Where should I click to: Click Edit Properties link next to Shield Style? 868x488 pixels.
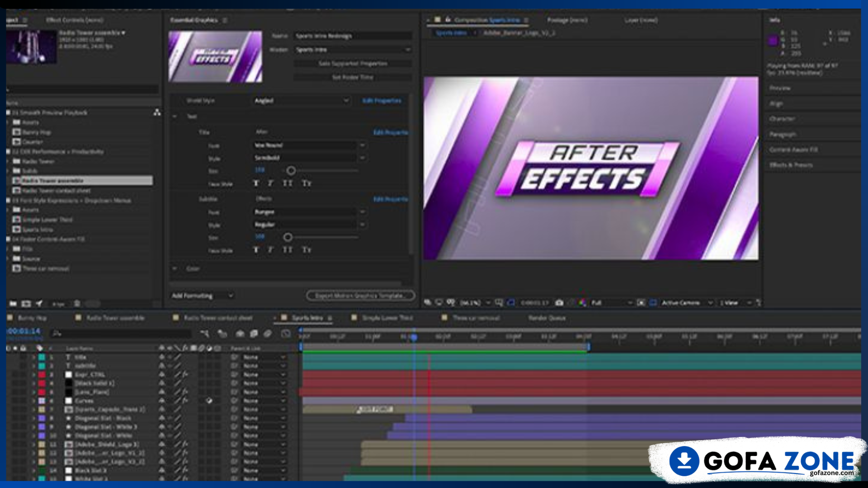382,100
